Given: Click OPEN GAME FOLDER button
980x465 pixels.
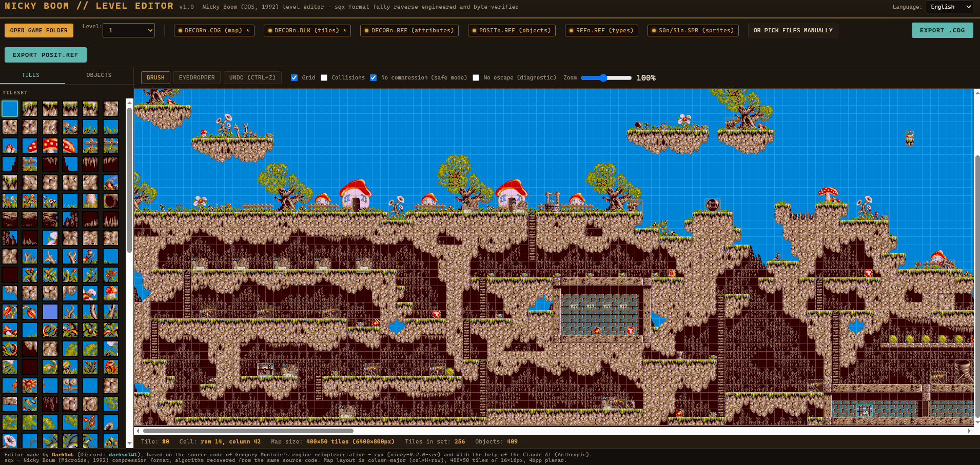Looking at the screenshot, I should click(x=39, y=30).
